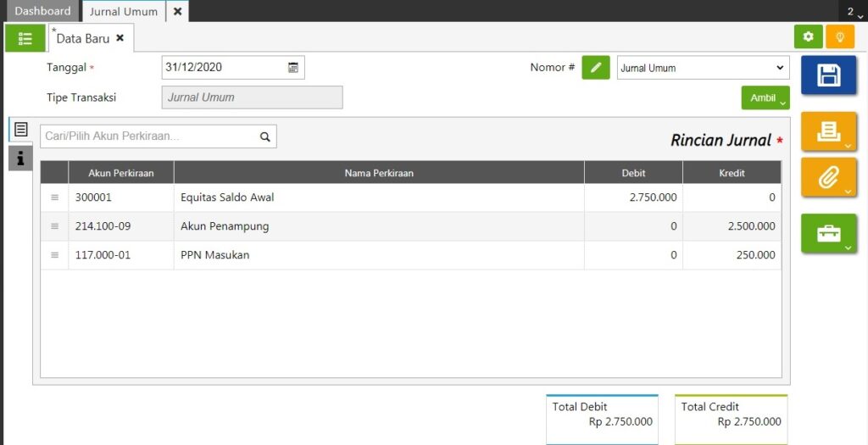The image size is (868, 445).
Task: Open the green briefcase tools button
Action: pyautogui.click(x=828, y=234)
